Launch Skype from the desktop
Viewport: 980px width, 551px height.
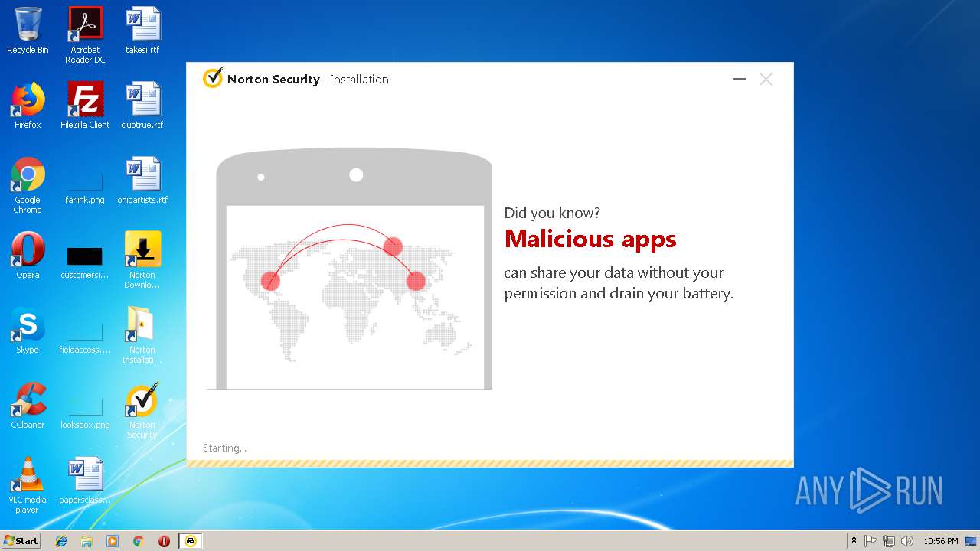[x=28, y=331]
